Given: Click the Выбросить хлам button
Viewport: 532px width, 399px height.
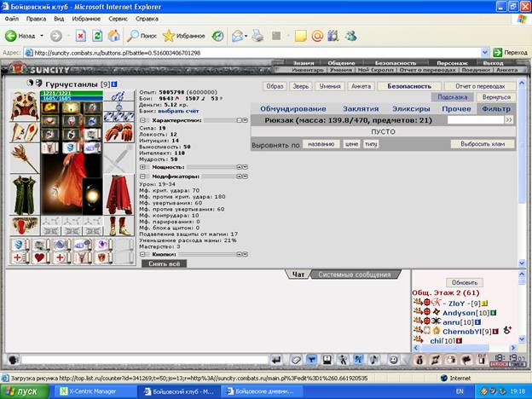Looking at the screenshot, I should click(x=483, y=144).
